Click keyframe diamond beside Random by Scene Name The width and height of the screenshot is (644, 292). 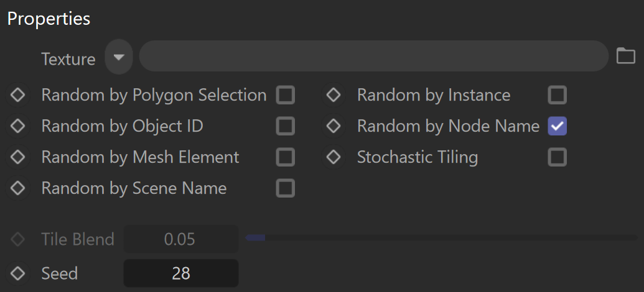[17, 188]
